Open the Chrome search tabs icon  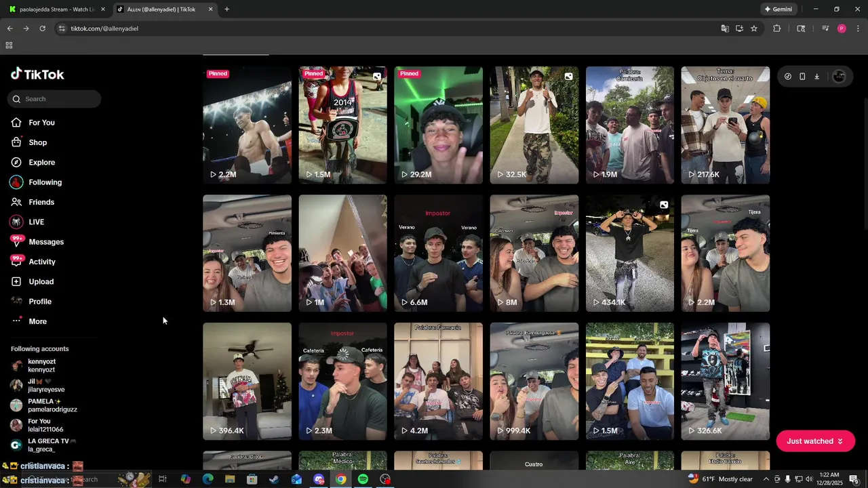tap(801, 28)
